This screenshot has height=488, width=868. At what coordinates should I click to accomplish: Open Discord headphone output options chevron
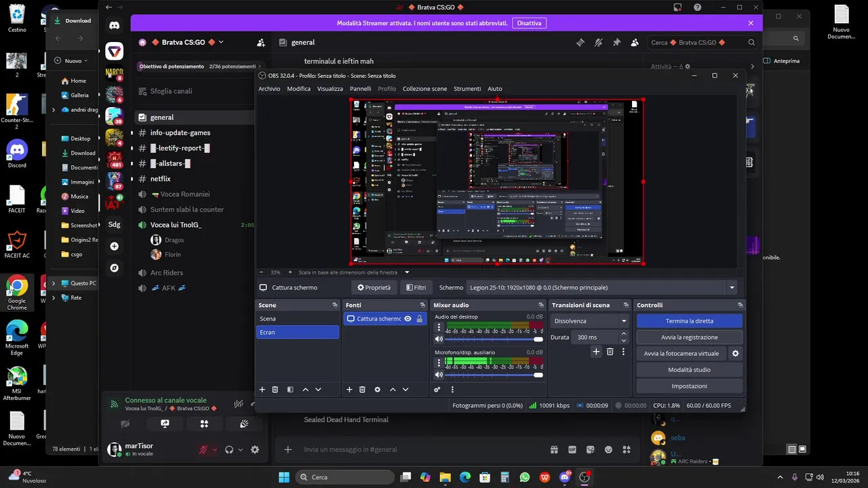(240, 450)
